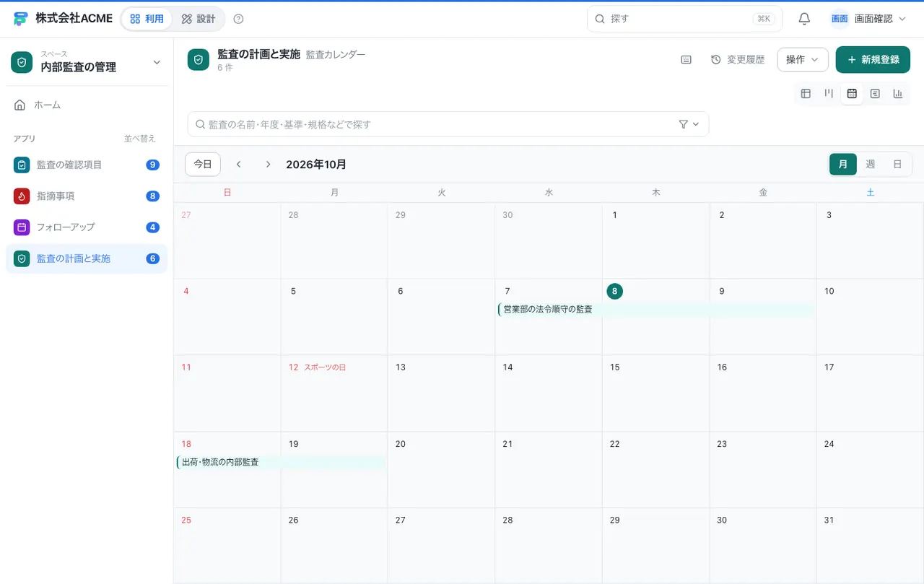Click 並べ替え in the sidebar
Viewport: 924px width, 584px height.
pyautogui.click(x=140, y=139)
